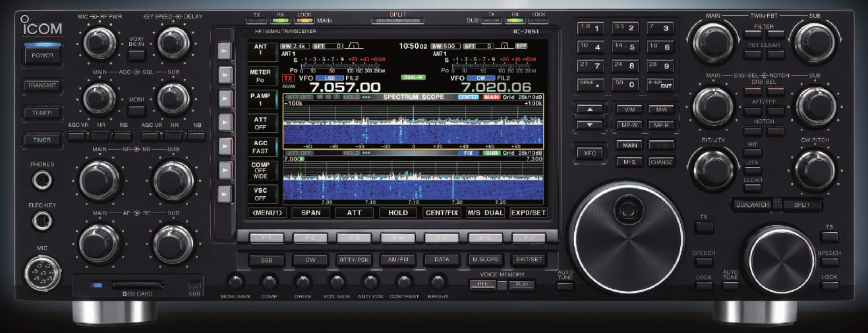Click the up arrow button
The height and width of the screenshot is (333, 868).
pyautogui.click(x=591, y=109)
